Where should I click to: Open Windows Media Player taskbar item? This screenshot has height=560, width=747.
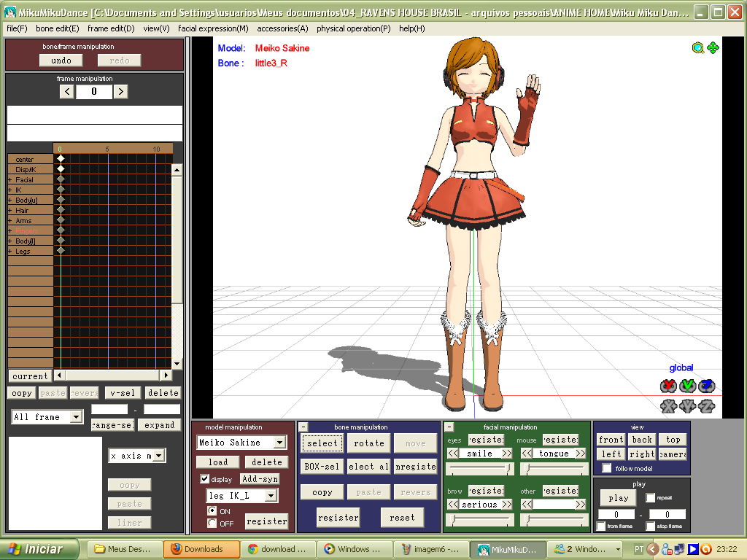pyautogui.click(x=354, y=549)
